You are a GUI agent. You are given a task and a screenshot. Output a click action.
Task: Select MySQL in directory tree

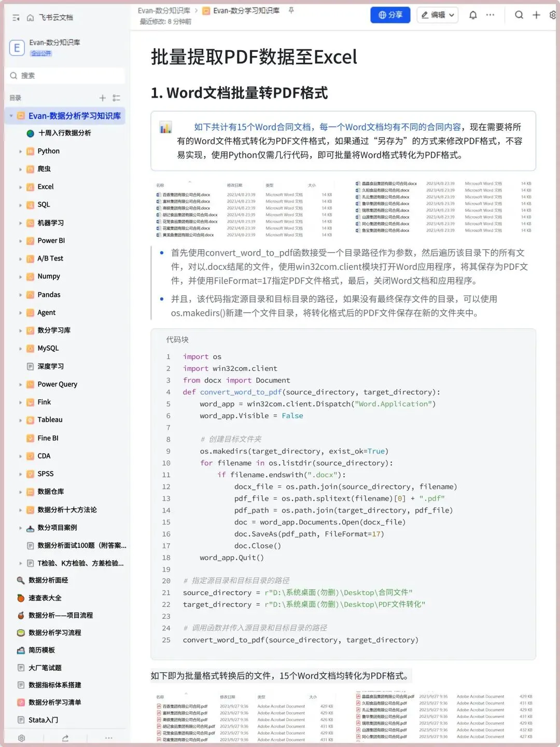(x=48, y=349)
